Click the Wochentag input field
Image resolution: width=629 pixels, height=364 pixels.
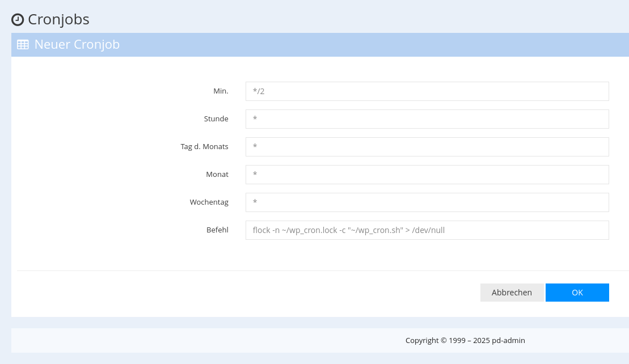click(427, 202)
